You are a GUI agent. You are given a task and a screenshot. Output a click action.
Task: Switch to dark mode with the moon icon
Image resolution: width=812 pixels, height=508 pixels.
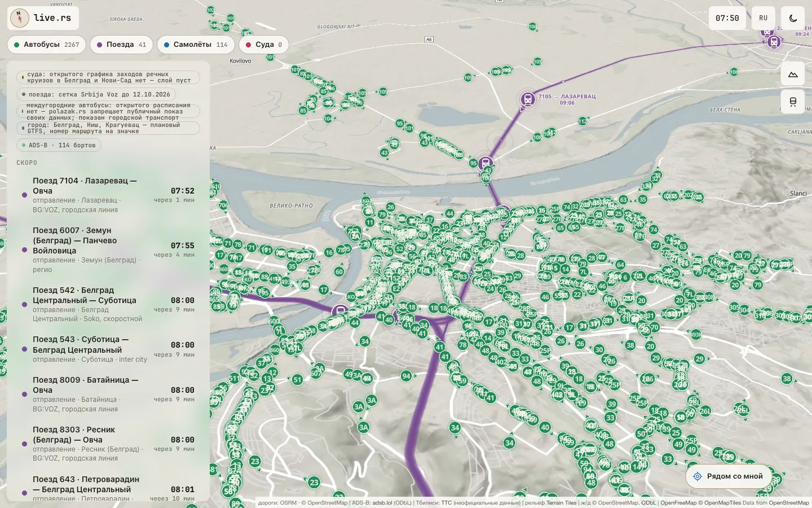(x=793, y=18)
